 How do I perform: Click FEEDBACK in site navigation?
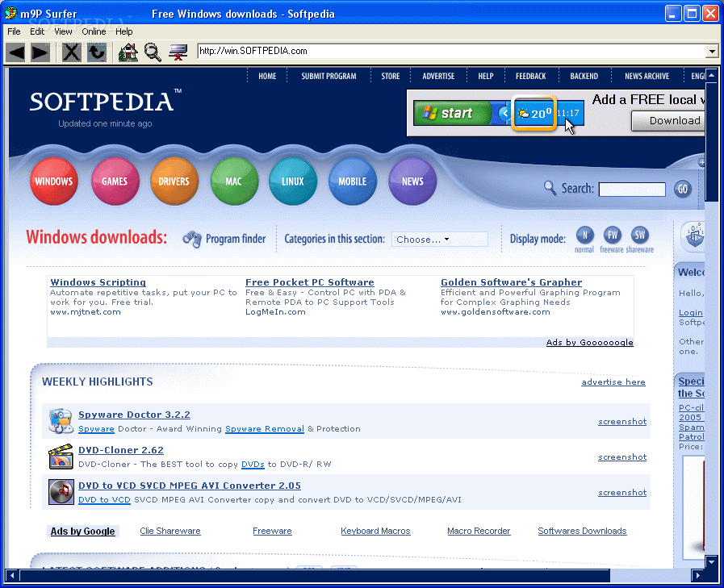coord(530,76)
